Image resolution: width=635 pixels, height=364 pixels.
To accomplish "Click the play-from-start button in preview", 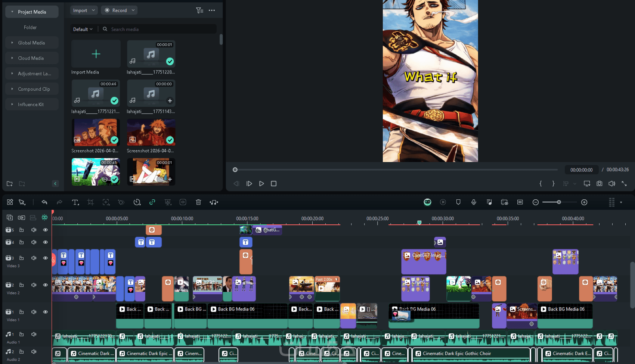I will [x=249, y=184].
